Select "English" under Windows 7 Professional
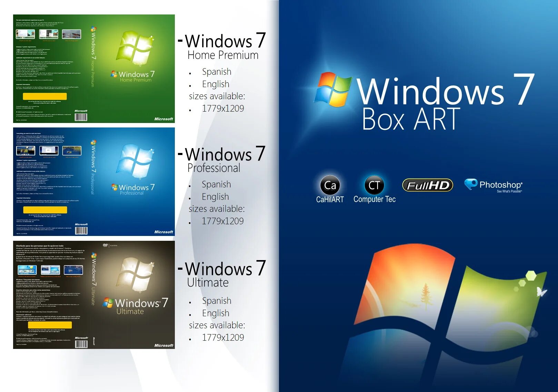558x392 pixels. [x=215, y=197]
